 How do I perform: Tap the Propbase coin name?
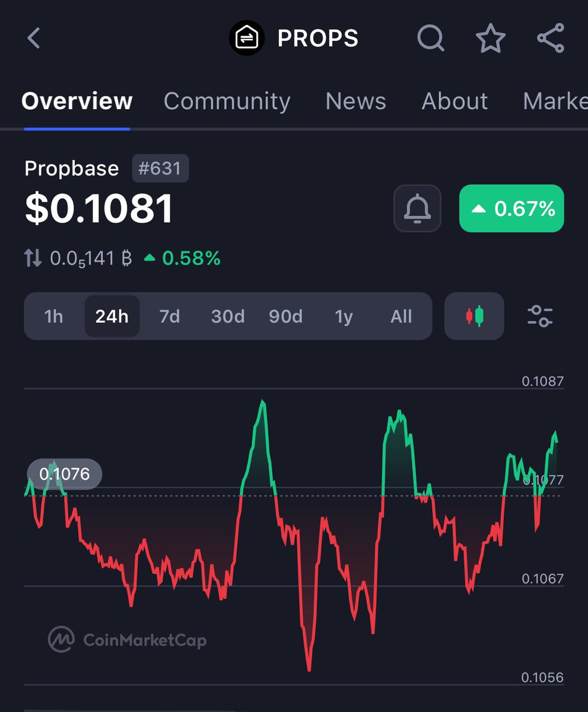point(72,169)
